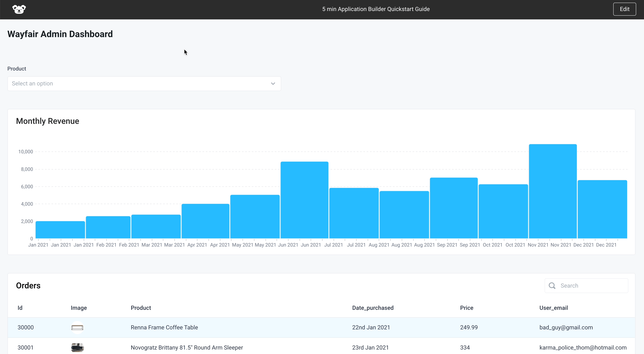Click the Price column header

pos(466,308)
